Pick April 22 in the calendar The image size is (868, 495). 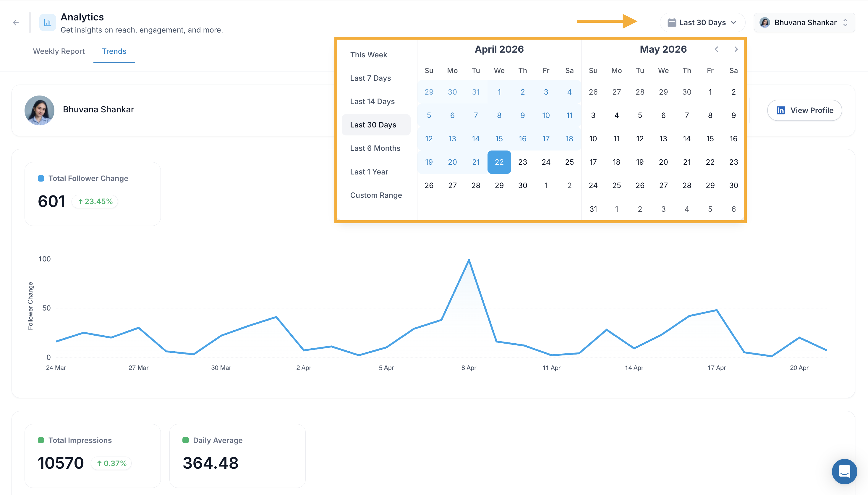pos(499,162)
